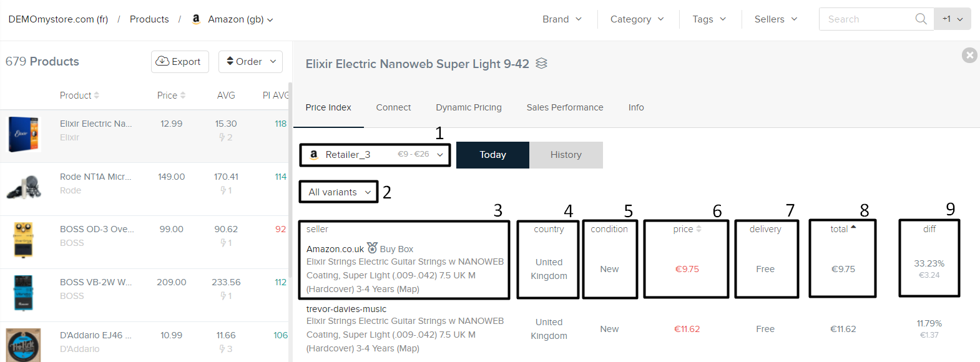980x362 pixels.
Task: Export the product list
Action: tap(179, 61)
